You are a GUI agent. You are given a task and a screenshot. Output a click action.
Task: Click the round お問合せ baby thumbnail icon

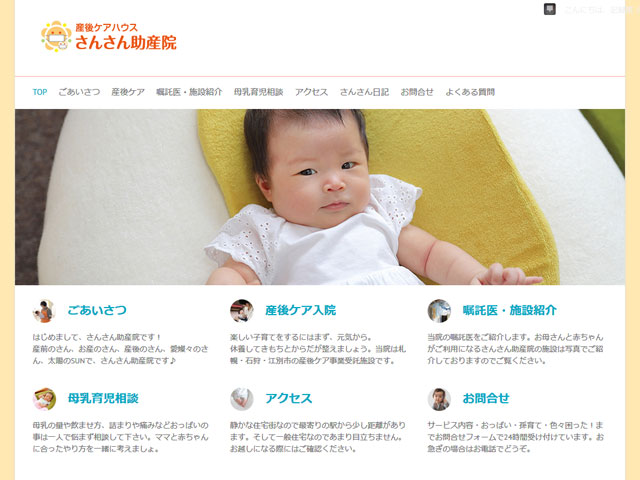tap(439, 399)
